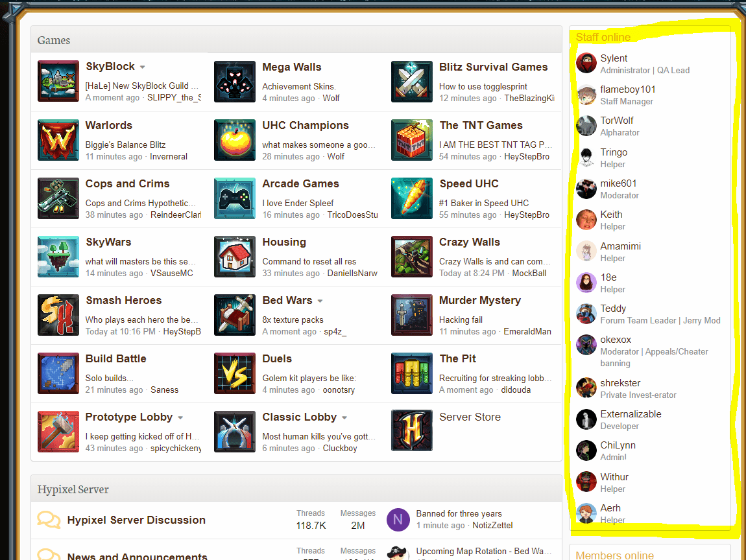Open the Bed Wars bed icon
The width and height of the screenshot is (746, 560).
pyautogui.click(x=235, y=315)
